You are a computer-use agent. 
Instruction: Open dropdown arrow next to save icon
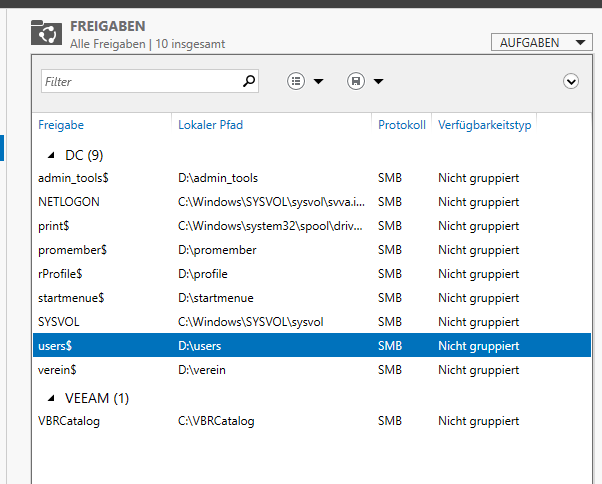point(379,81)
